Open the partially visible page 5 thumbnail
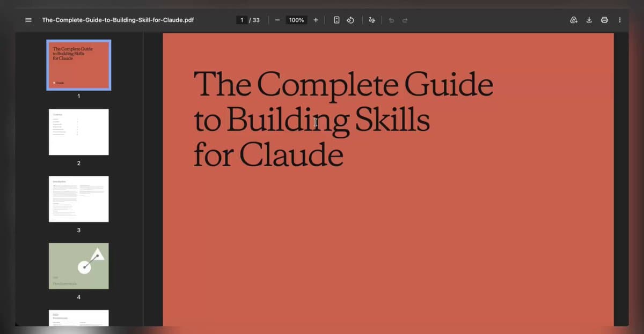 [x=79, y=317]
